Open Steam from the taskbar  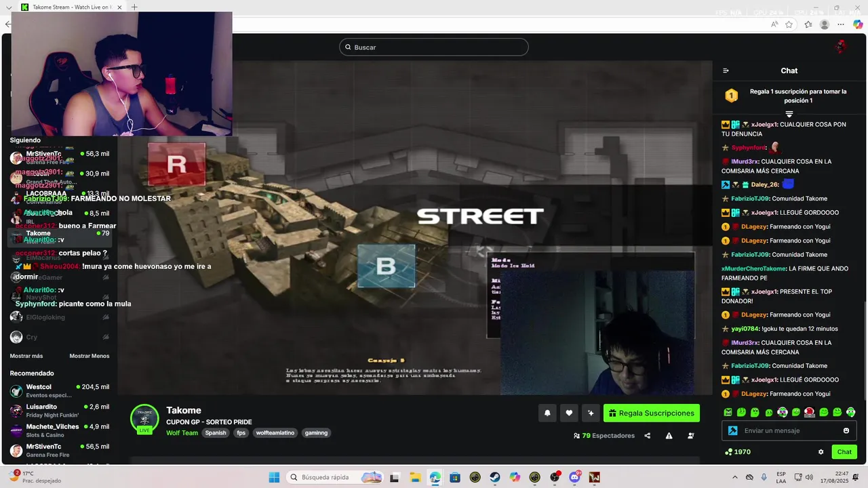495,477
